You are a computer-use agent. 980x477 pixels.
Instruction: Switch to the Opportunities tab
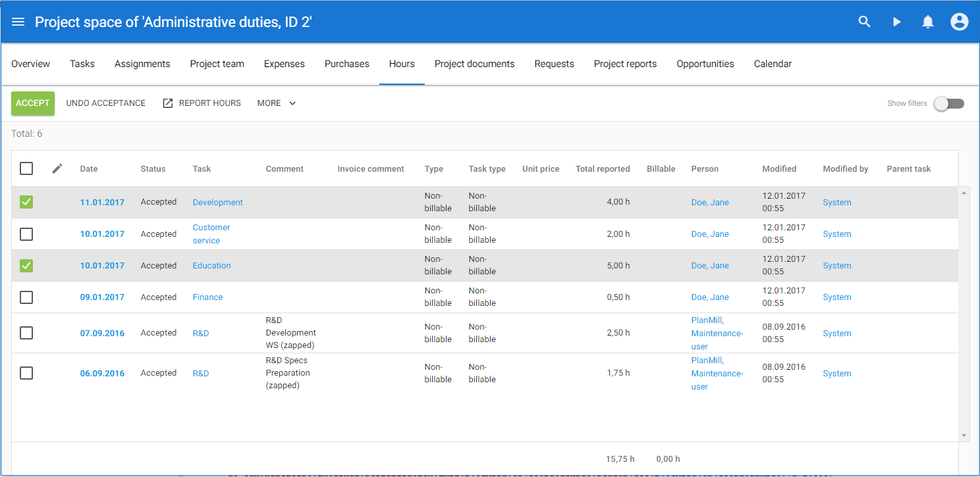click(x=705, y=64)
